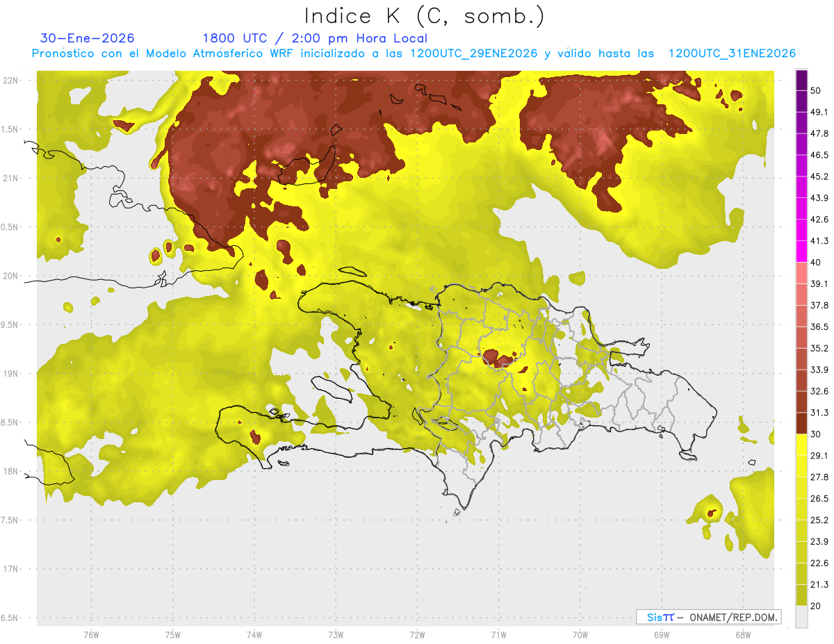Click the legend value 33.9
Image resolution: width=834 pixels, height=644 pixels.
point(819,370)
